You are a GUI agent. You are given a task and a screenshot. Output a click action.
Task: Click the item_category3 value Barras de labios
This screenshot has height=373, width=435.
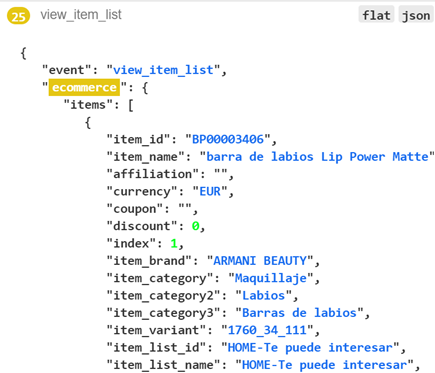(x=299, y=313)
